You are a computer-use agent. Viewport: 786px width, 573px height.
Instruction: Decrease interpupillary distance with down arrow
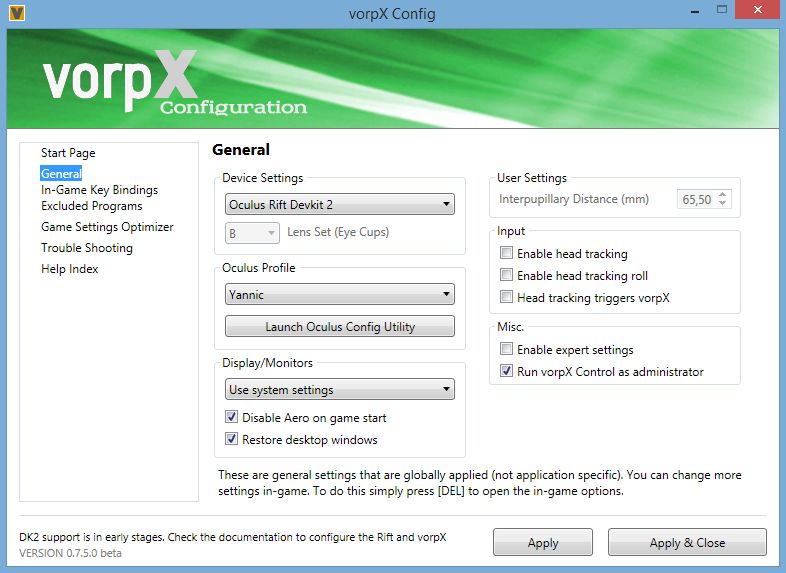coord(722,203)
